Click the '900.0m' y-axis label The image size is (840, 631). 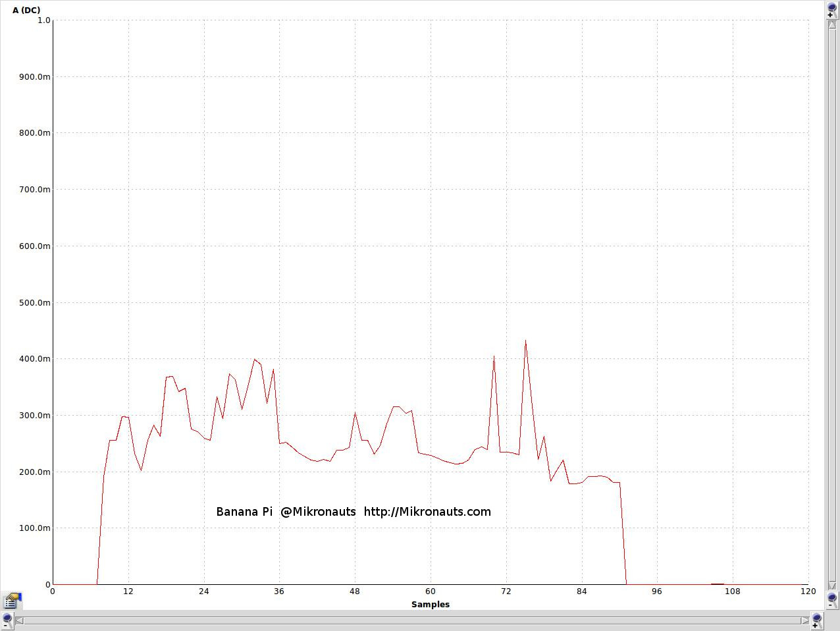pyautogui.click(x=35, y=77)
